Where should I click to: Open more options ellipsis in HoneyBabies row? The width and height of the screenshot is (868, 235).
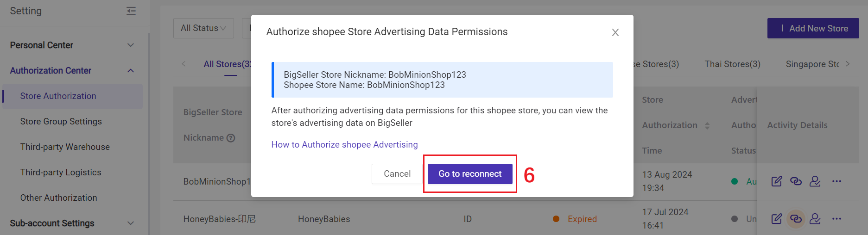click(x=836, y=219)
